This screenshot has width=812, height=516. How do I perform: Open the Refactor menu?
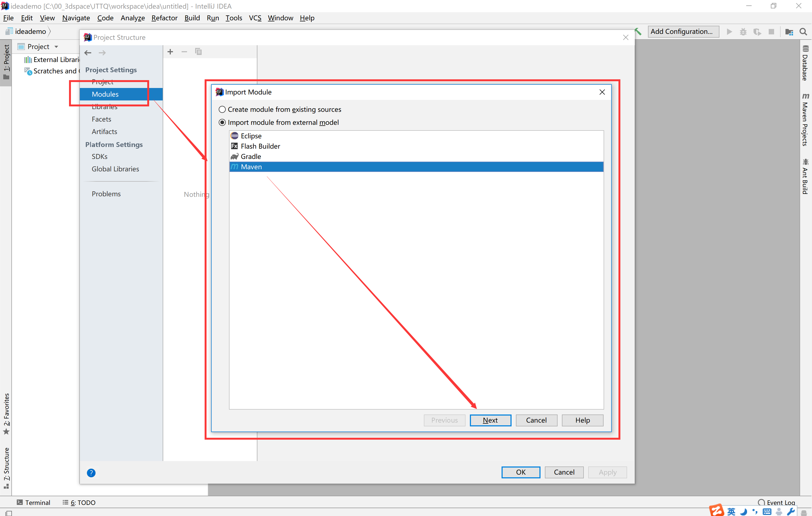tap(164, 18)
